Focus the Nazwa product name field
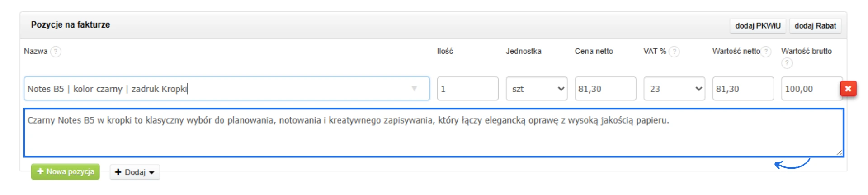 tap(217, 89)
